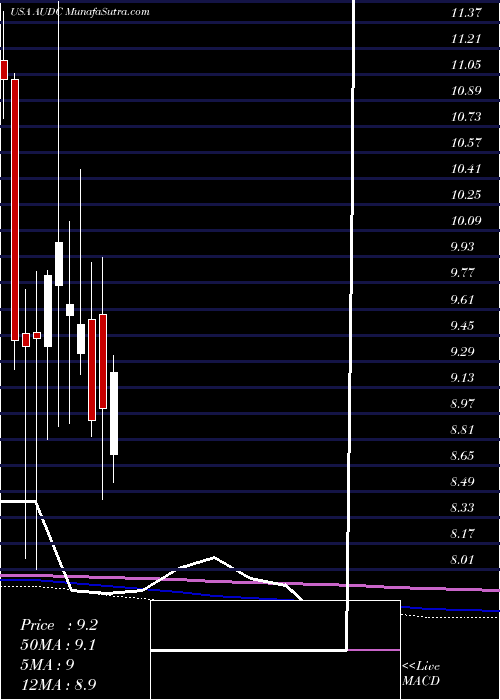Click the 8.65 price axis label
The image size is (500, 700).
pyautogui.click(x=462, y=456)
